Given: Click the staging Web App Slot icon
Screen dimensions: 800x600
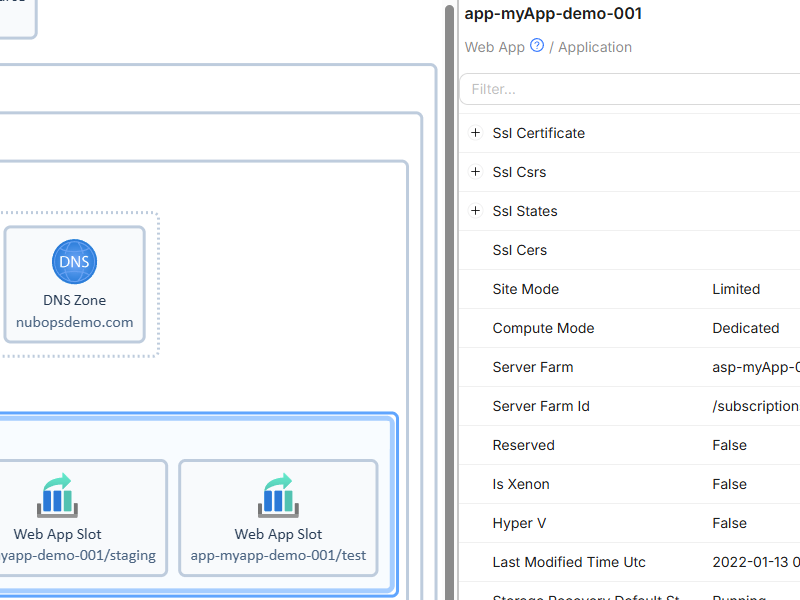Looking at the screenshot, I should tap(57, 495).
